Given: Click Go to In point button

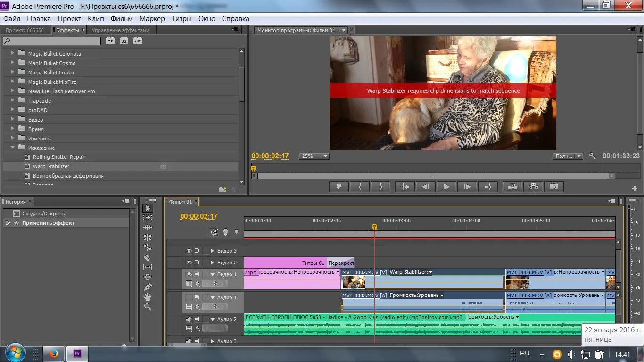Looking at the screenshot, I should click(405, 187).
